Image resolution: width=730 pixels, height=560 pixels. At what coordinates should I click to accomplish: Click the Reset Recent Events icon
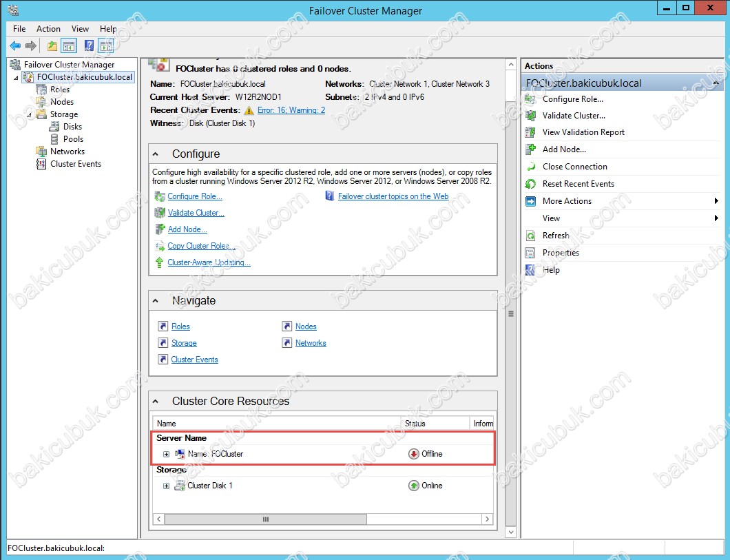530,184
